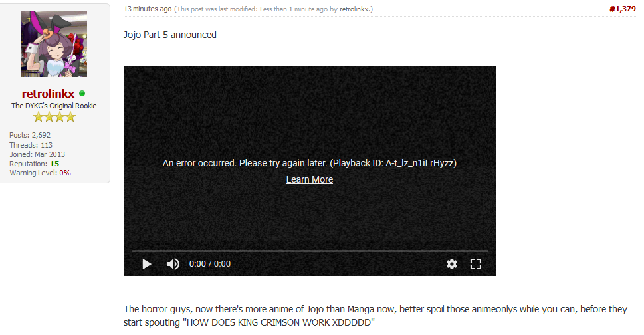Viewport: 644px width, 335px height.
Task: Click the video progress bar
Action: [x=310, y=251]
